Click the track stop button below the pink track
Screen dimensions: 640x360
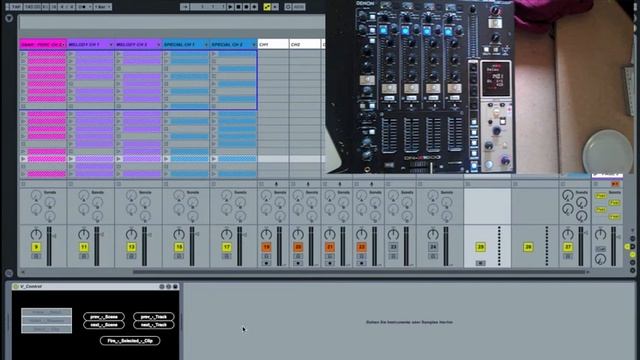click(x=23, y=184)
